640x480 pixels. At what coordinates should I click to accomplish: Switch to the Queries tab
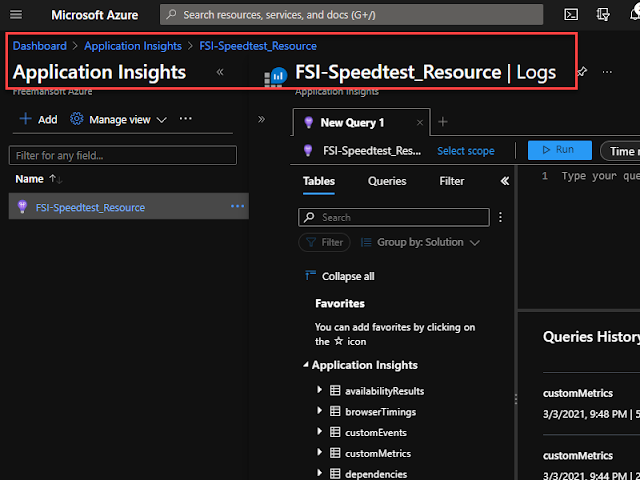coord(387,181)
